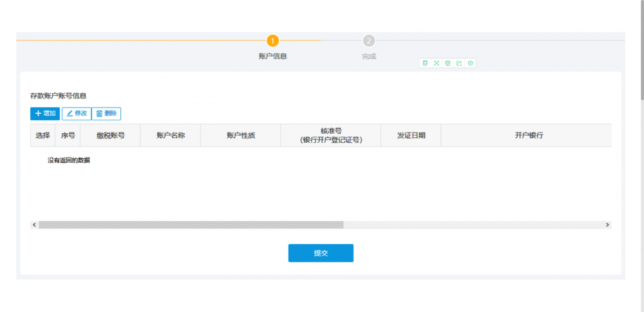Screen dimensions: 644x312
Task: Click the 修改 edit button
Action: [77, 113]
